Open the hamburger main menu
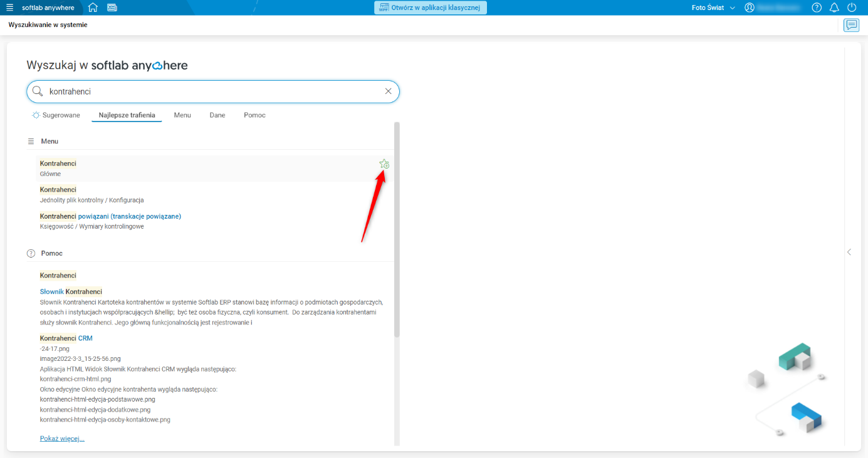The width and height of the screenshot is (868, 458). [x=9, y=8]
